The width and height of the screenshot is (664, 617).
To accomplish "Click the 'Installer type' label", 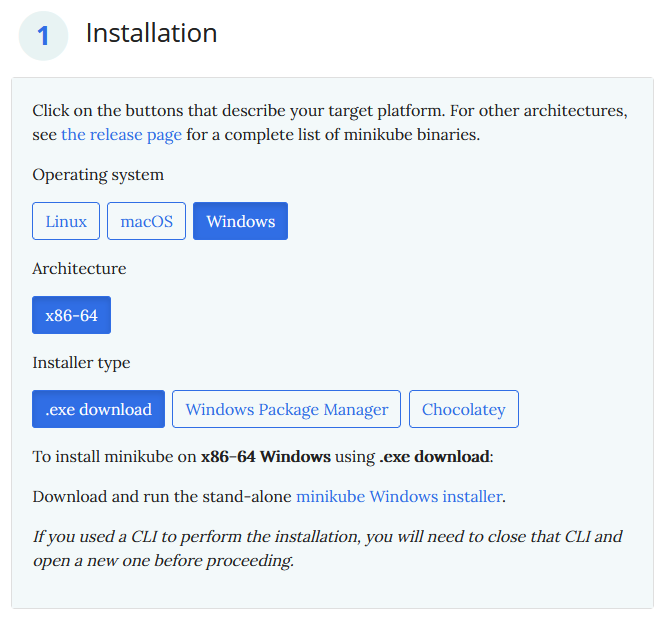I will pyautogui.click(x=81, y=363).
